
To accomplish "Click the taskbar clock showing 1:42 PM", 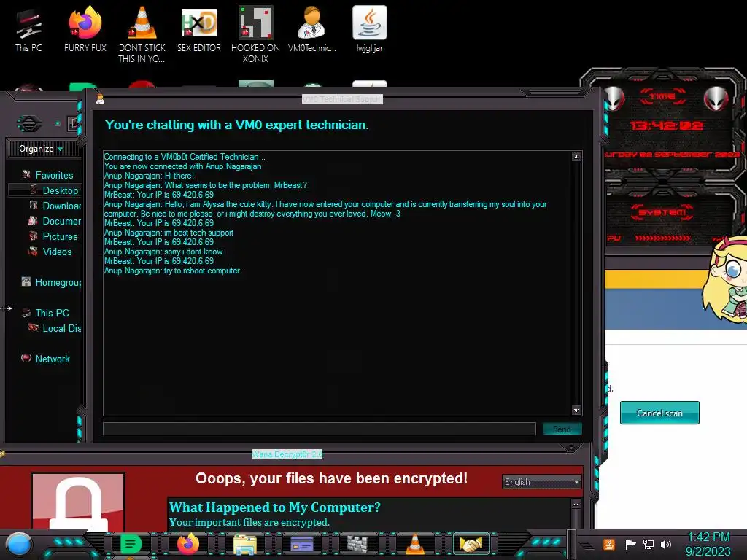I will (708, 544).
